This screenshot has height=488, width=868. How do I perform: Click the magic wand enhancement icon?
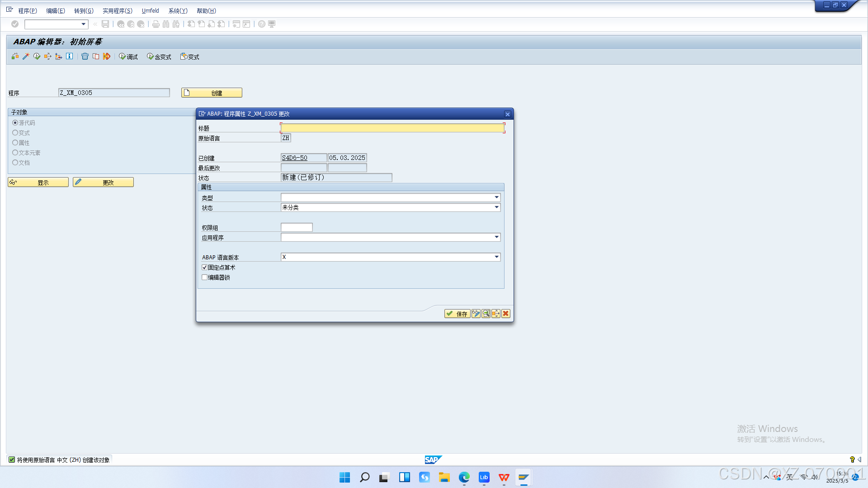[26, 56]
